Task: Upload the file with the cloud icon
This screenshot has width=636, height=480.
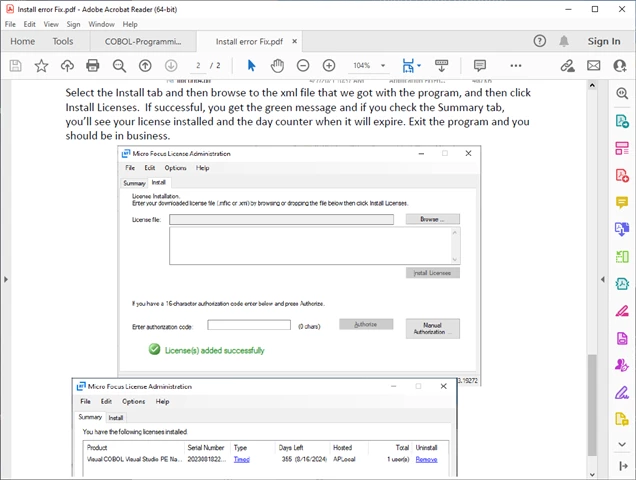Action: pyautogui.click(x=67, y=65)
